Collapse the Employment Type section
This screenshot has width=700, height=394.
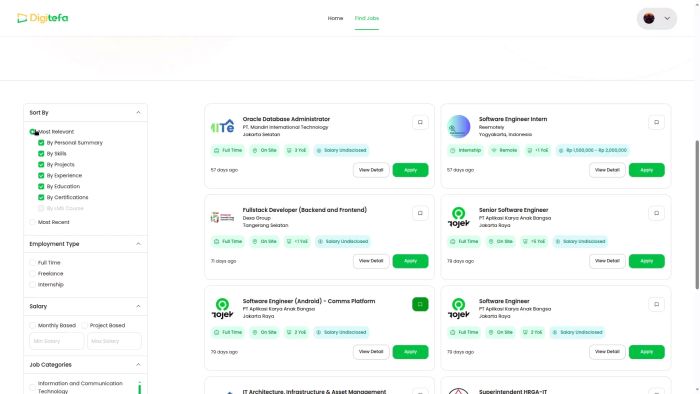138,244
